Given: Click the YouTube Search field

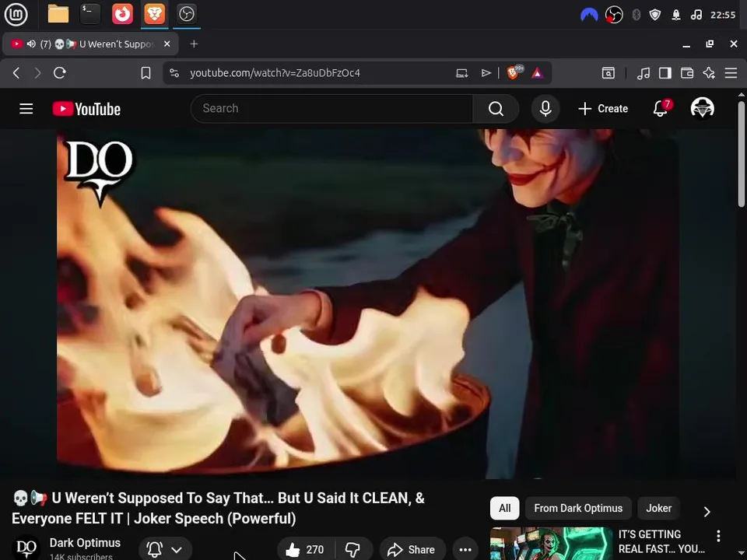Looking at the screenshot, I should tap(332, 109).
